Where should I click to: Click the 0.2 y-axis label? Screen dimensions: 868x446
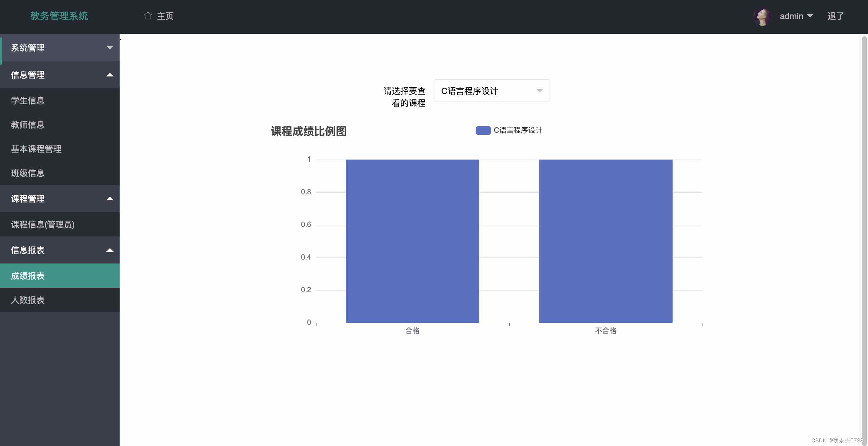point(306,290)
